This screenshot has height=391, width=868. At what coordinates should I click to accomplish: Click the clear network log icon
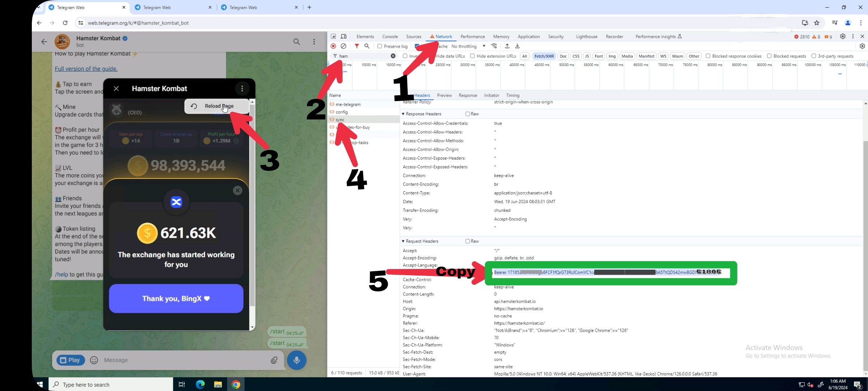pos(344,46)
